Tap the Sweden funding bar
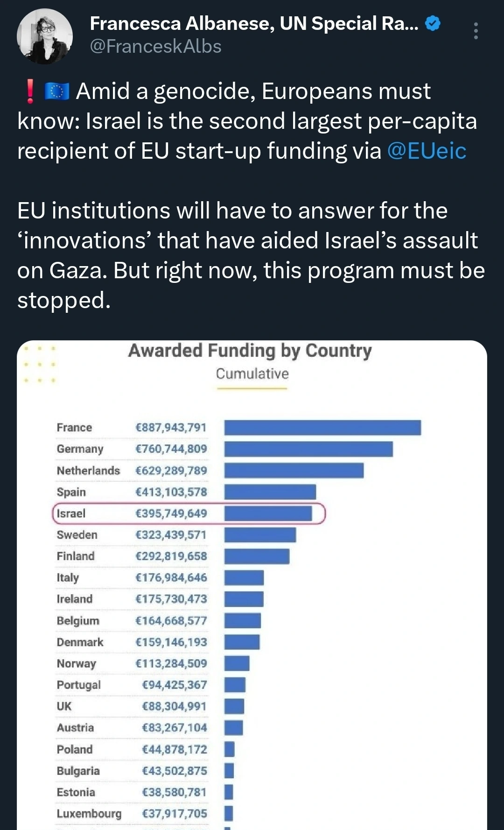Screen dimensions: 504x830 pos(260,535)
